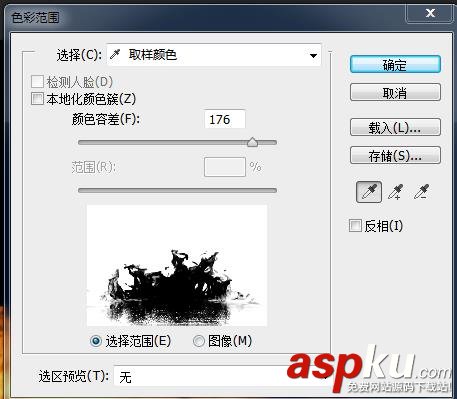Click the 存储(S)... save button

point(395,155)
